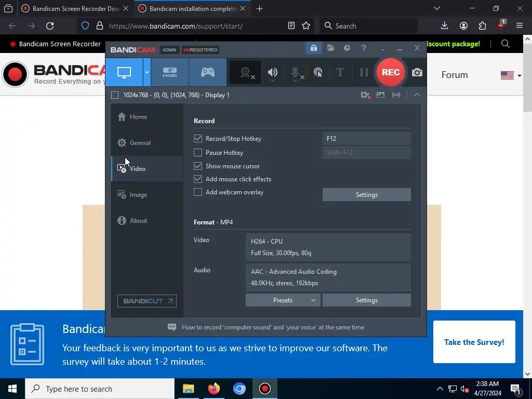
Task: Open the Home tab in sidebar
Action: 147,117
